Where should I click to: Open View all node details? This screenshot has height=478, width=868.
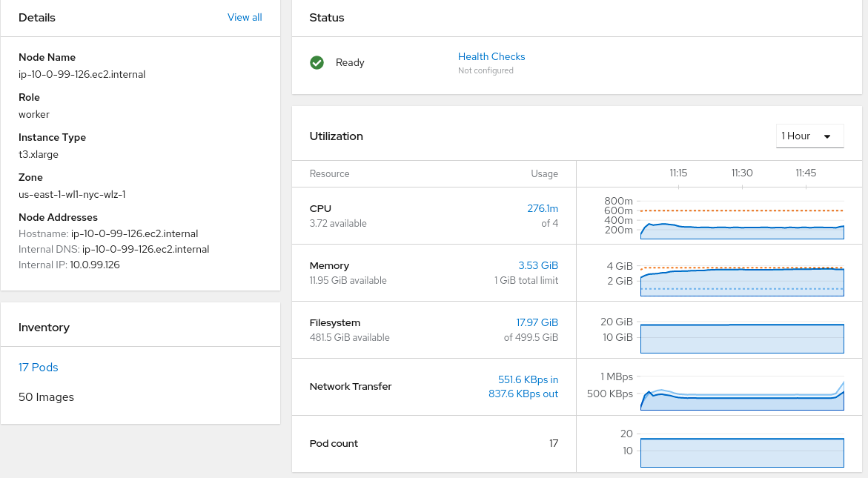tap(245, 17)
